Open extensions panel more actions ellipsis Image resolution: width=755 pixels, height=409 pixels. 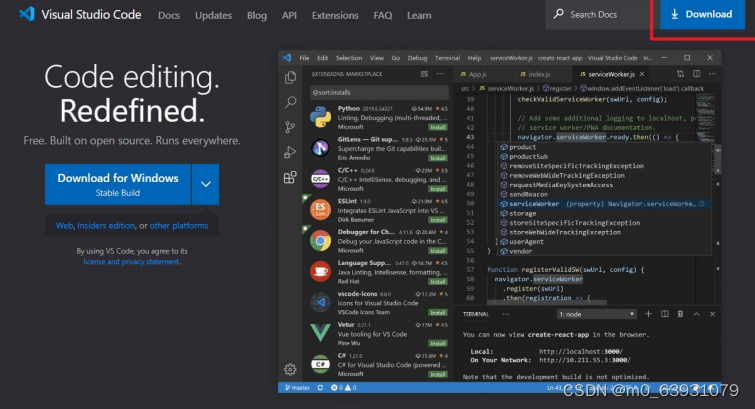pyautogui.click(x=440, y=74)
